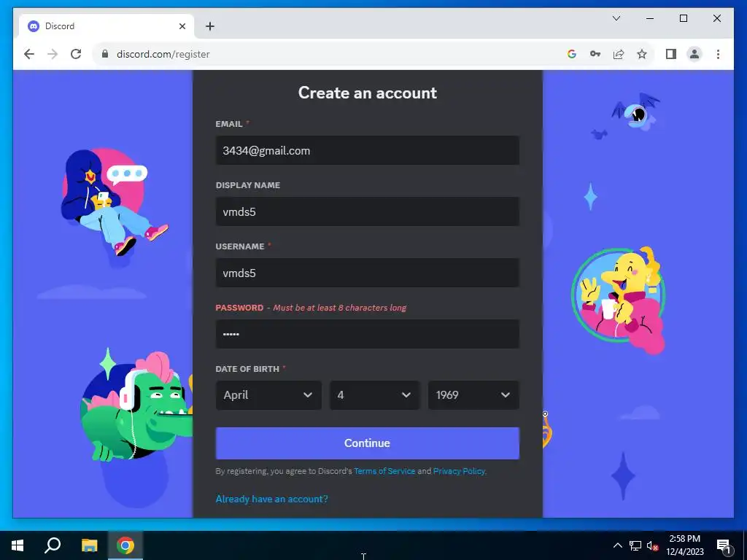747x560 pixels.
Task: Minimize the Chrome window
Action: 650,18
